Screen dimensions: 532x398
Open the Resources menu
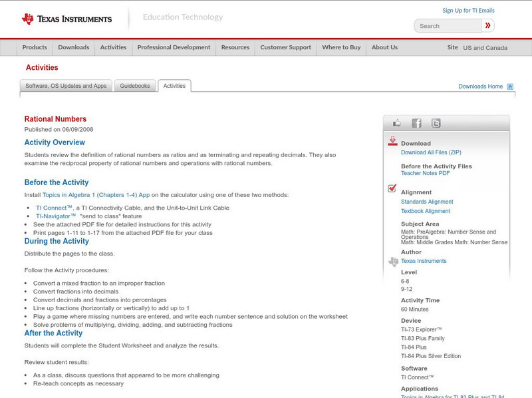click(x=235, y=47)
